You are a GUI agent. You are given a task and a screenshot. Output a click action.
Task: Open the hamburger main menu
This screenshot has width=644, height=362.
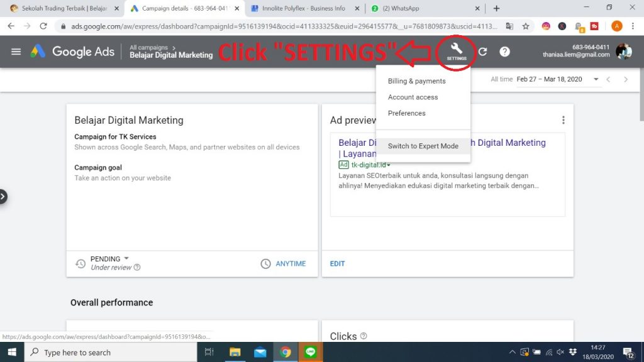click(16, 52)
